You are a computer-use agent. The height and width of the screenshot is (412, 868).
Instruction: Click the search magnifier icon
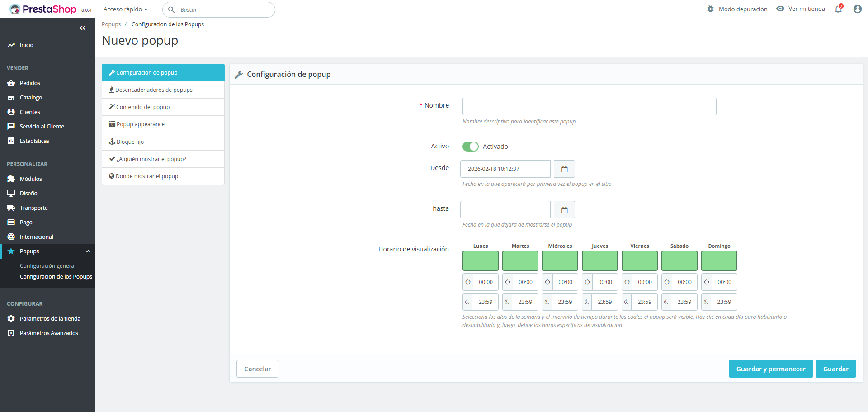point(171,9)
